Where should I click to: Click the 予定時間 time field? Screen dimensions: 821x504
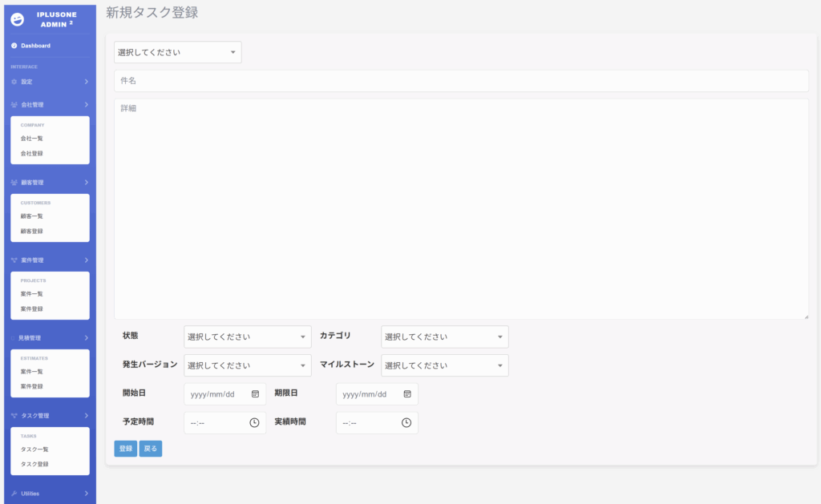225,422
